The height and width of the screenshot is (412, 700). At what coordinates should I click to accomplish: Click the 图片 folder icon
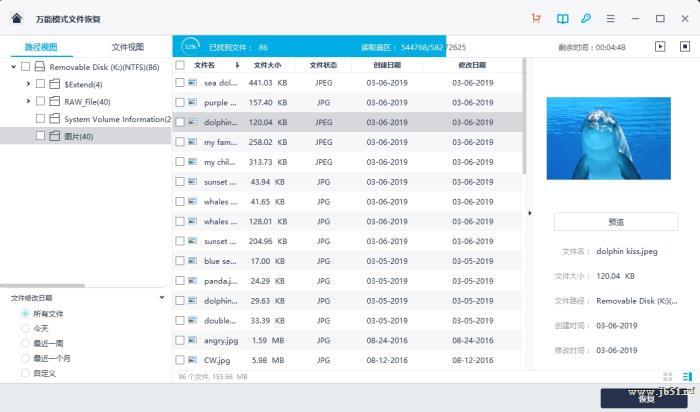click(x=54, y=136)
